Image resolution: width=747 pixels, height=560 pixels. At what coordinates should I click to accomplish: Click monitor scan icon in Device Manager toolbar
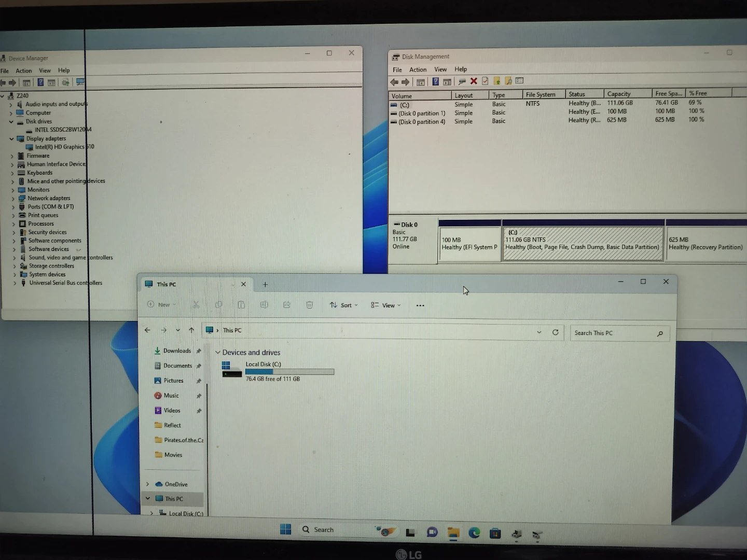pyautogui.click(x=80, y=82)
